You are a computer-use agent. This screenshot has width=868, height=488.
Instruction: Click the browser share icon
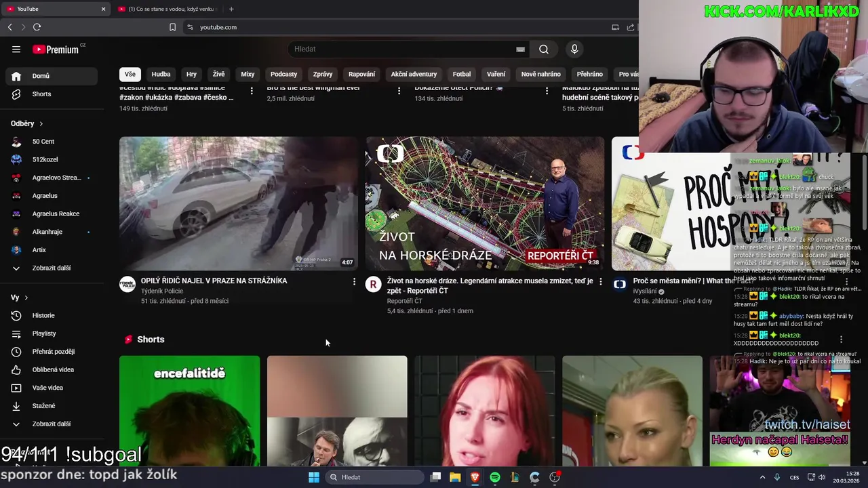pyautogui.click(x=630, y=27)
